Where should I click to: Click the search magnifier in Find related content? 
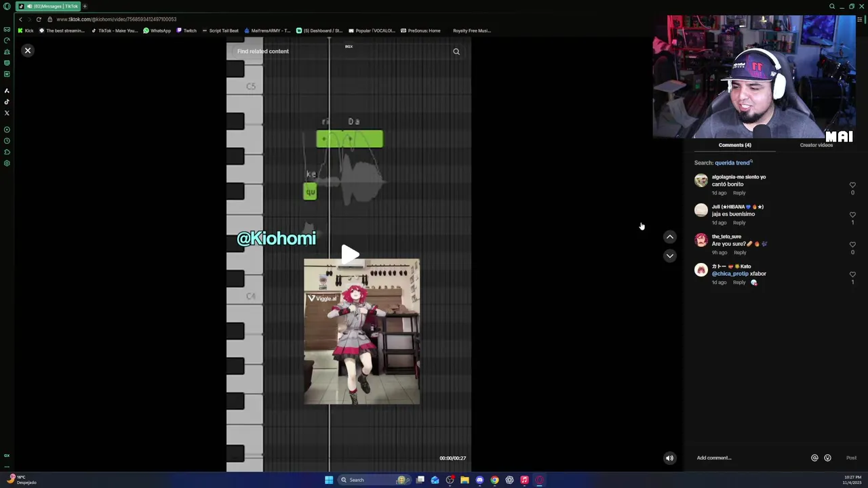456,52
